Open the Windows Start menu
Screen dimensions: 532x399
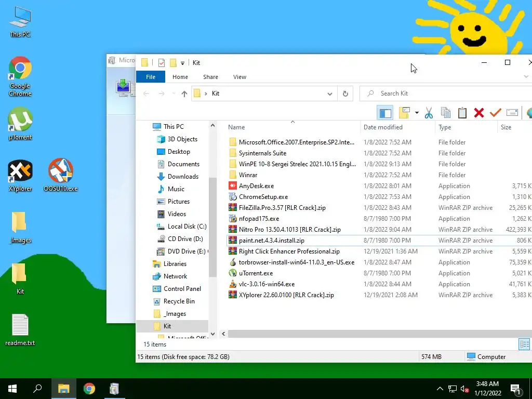[12, 389]
